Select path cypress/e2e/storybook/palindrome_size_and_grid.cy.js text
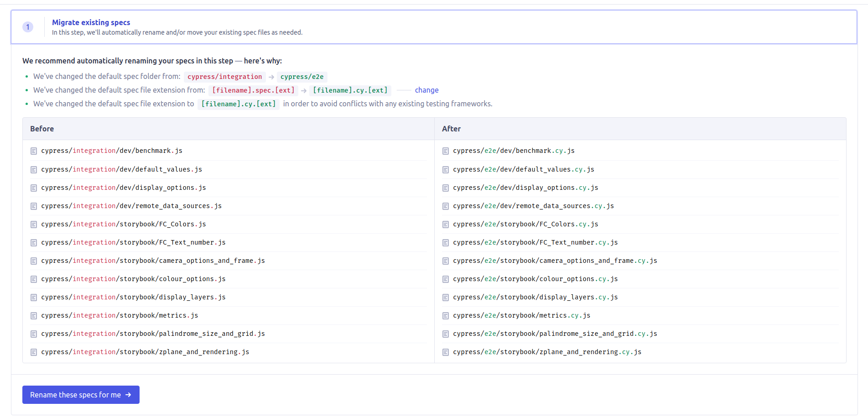This screenshot has height=418, width=868. pyautogui.click(x=555, y=334)
